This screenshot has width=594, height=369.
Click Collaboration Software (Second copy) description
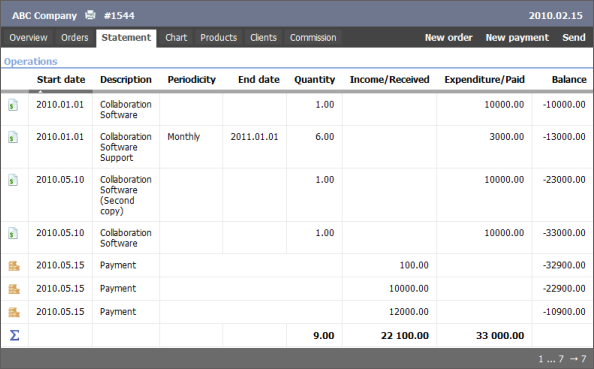[x=126, y=195]
